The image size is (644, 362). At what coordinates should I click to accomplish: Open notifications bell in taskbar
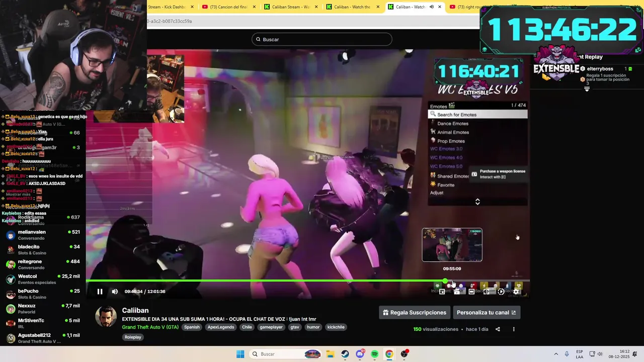coord(635,354)
